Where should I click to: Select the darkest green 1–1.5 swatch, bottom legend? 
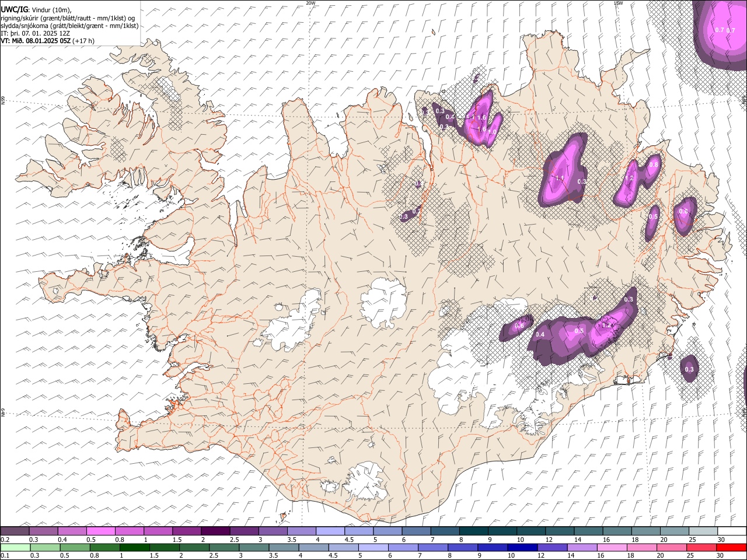point(134,547)
